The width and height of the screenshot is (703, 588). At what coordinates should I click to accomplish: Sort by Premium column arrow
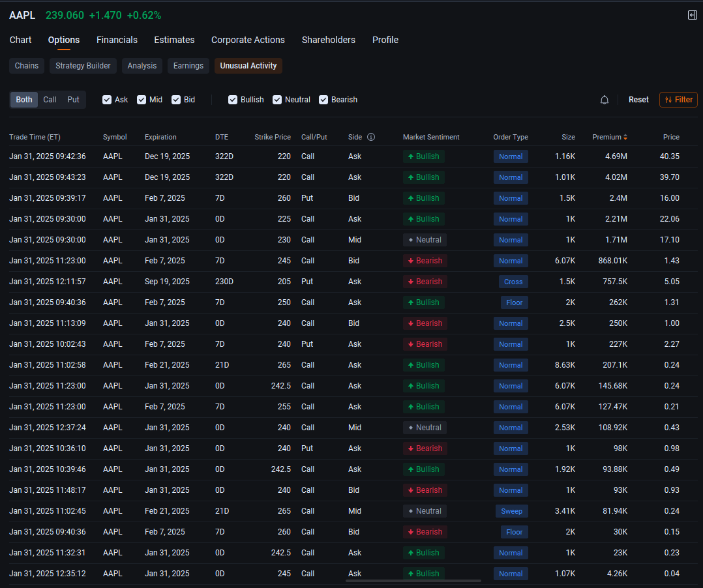click(x=625, y=137)
